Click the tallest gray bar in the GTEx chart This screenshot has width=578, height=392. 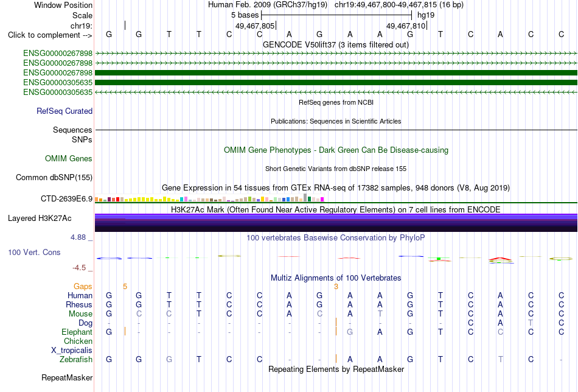305,198
